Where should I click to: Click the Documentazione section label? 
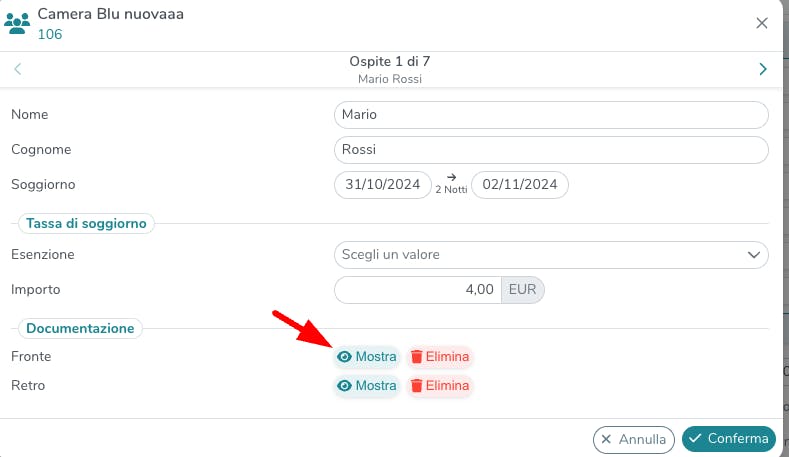(80, 328)
